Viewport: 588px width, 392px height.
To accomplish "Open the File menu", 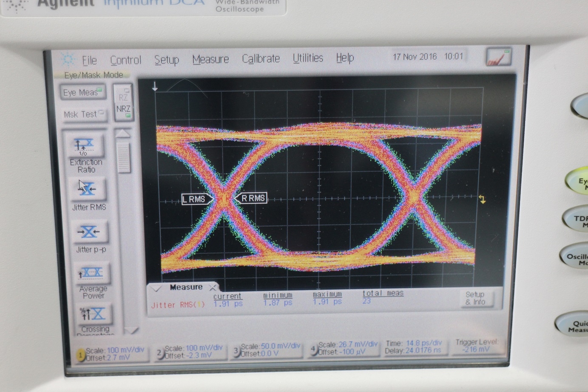I will click(x=89, y=60).
